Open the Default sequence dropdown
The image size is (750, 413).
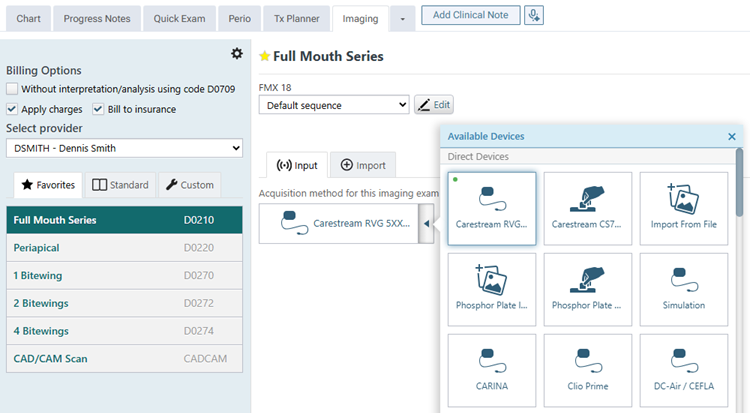click(333, 105)
